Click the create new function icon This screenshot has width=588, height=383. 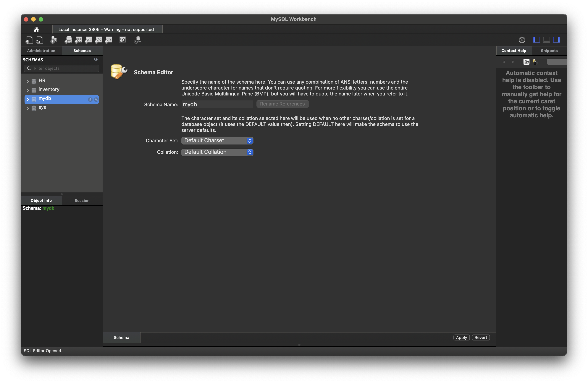tap(109, 40)
